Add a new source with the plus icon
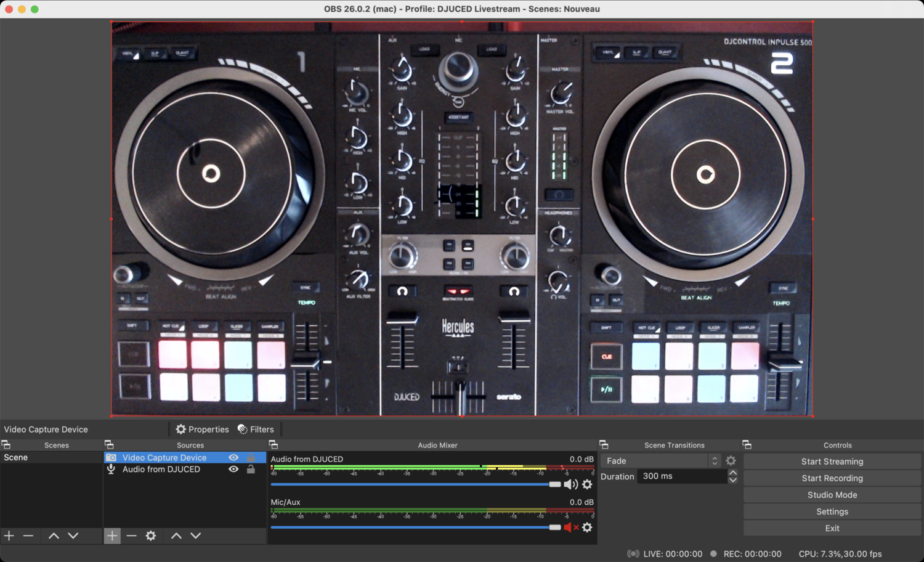The image size is (924, 562). (111, 536)
